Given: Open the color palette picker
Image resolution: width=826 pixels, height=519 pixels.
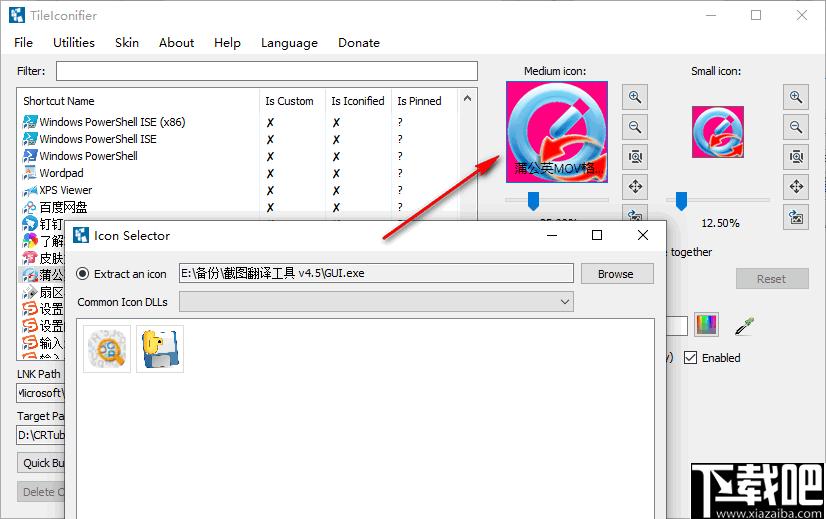Looking at the screenshot, I should click(x=706, y=324).
